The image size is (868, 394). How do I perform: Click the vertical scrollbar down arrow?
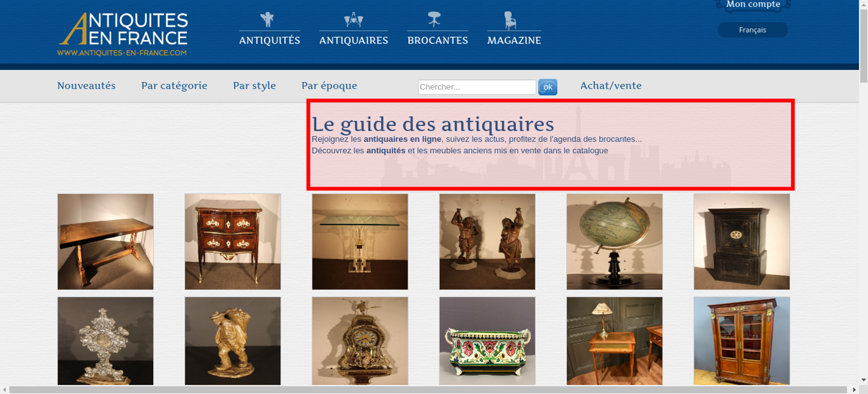[864, 380]
